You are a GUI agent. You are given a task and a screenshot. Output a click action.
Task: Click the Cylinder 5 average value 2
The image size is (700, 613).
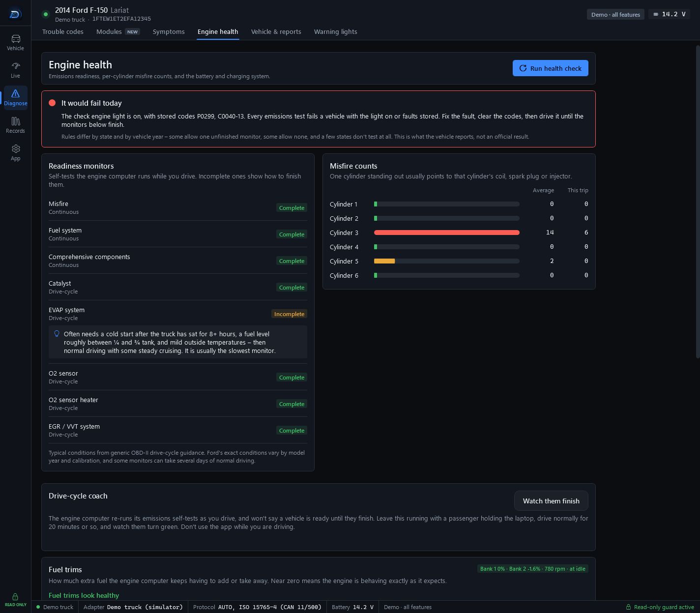pyautogui.click(x=552, y=261)
